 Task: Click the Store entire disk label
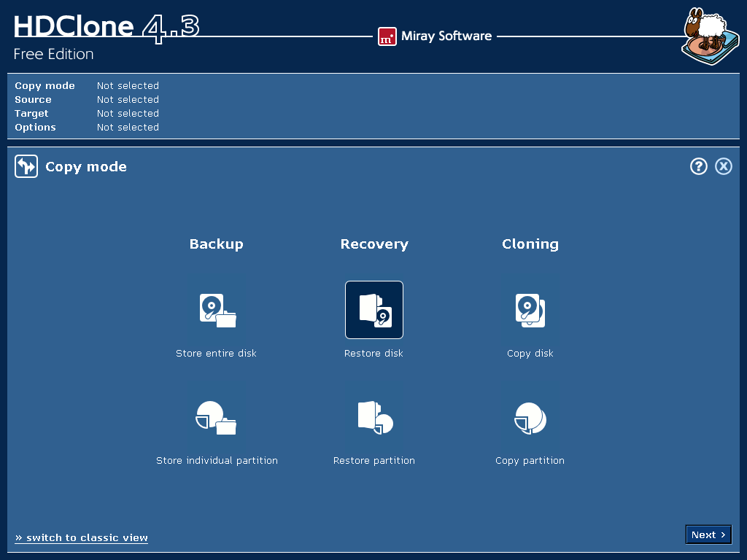216,354
